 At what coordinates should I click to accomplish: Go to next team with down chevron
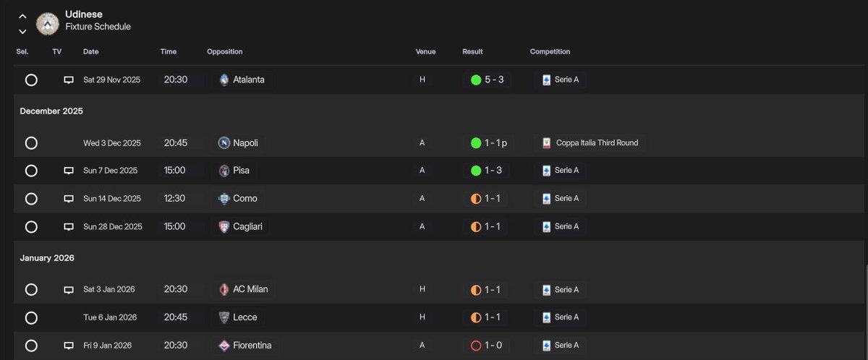pyautogui.click(x=22, y=31)
